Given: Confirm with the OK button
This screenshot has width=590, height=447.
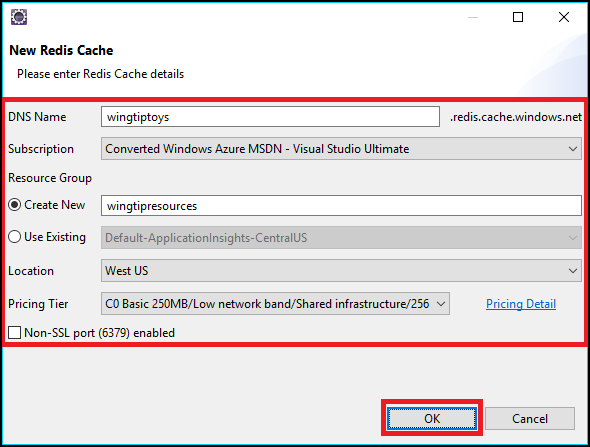Looking at the screenshot, I should click(x=432, y=418).
